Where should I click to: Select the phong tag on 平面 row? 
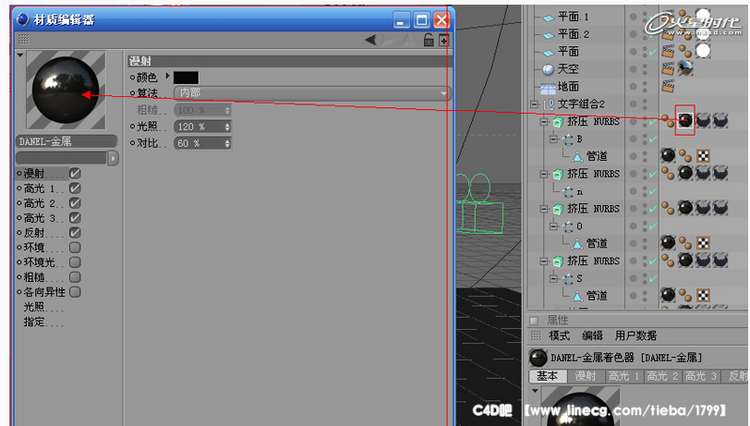click(685, 51)
